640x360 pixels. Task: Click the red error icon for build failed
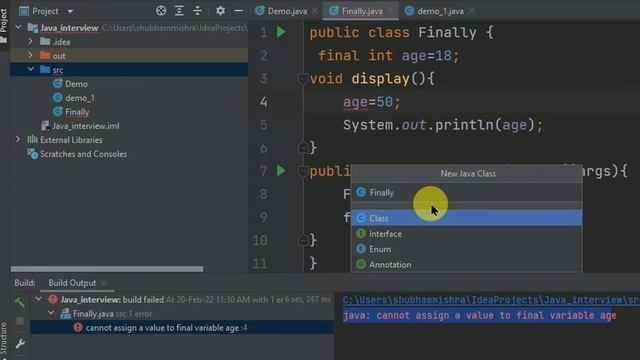pos(53,299)
